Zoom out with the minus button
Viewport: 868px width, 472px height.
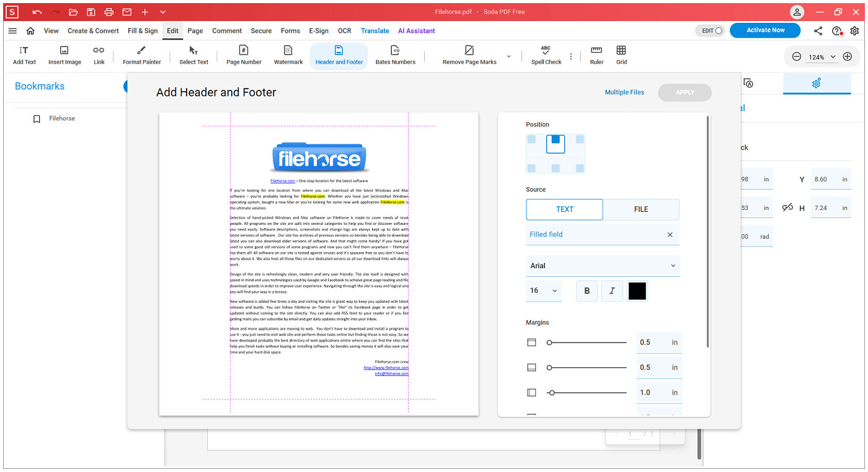coord(797,56)
